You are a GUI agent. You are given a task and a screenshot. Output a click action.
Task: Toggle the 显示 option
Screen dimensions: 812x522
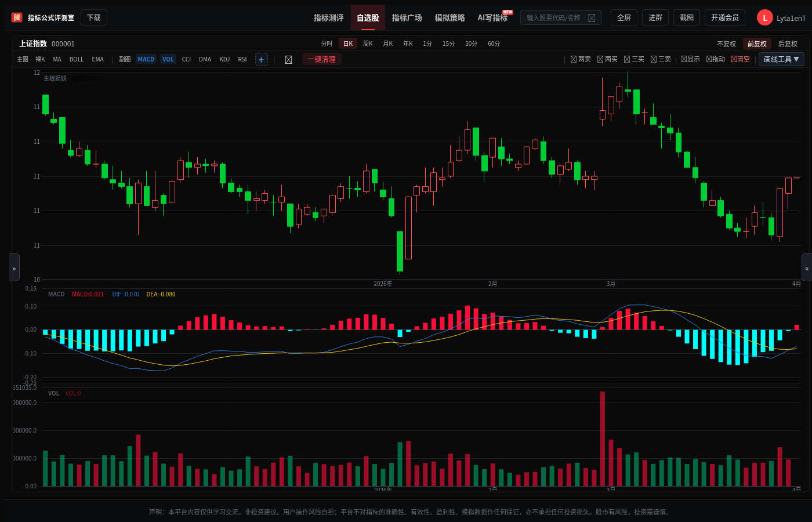coord(690,59)
